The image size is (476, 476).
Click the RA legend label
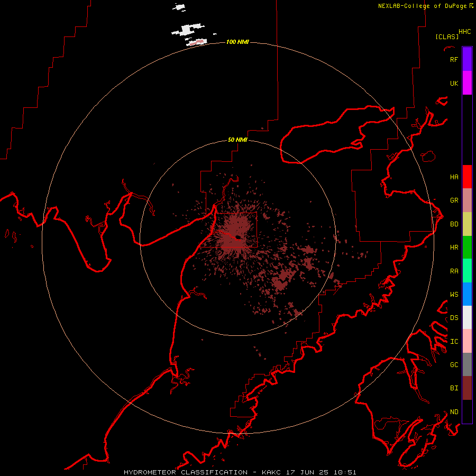pyautogui.click(x=454, y=271)
